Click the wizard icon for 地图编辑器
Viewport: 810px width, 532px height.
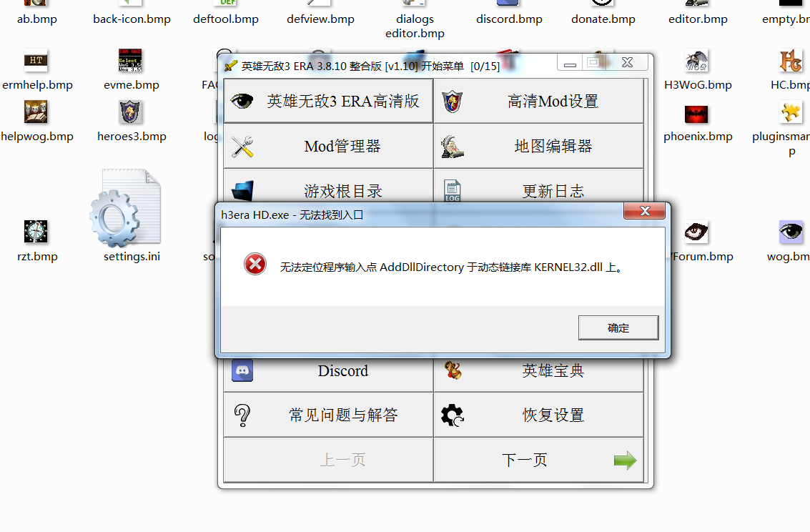point(452,146)
